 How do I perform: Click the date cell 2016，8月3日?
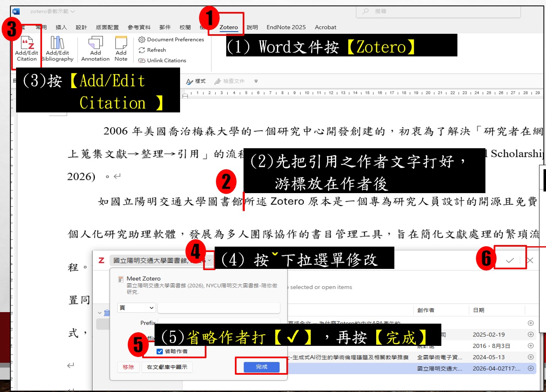(x=491, y=346)
